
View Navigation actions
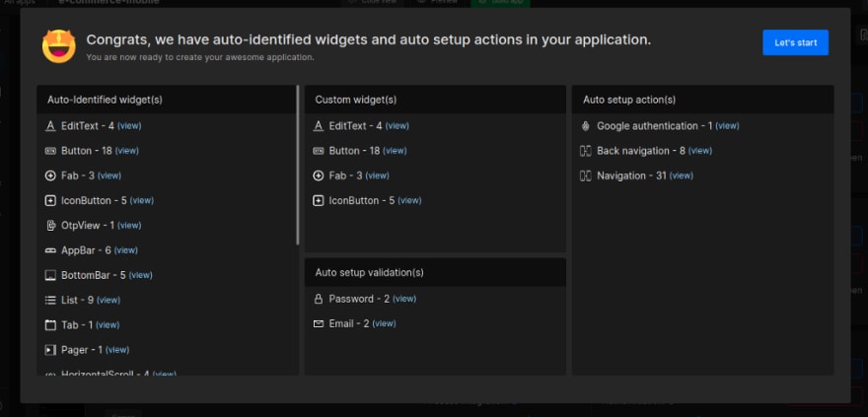point(682,175)
